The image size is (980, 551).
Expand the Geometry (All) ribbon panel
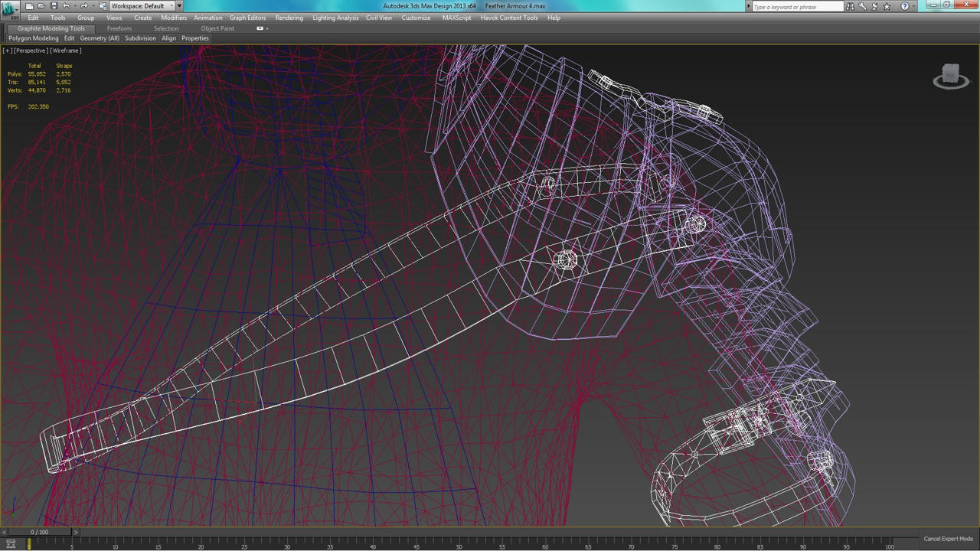pos(100,38)
